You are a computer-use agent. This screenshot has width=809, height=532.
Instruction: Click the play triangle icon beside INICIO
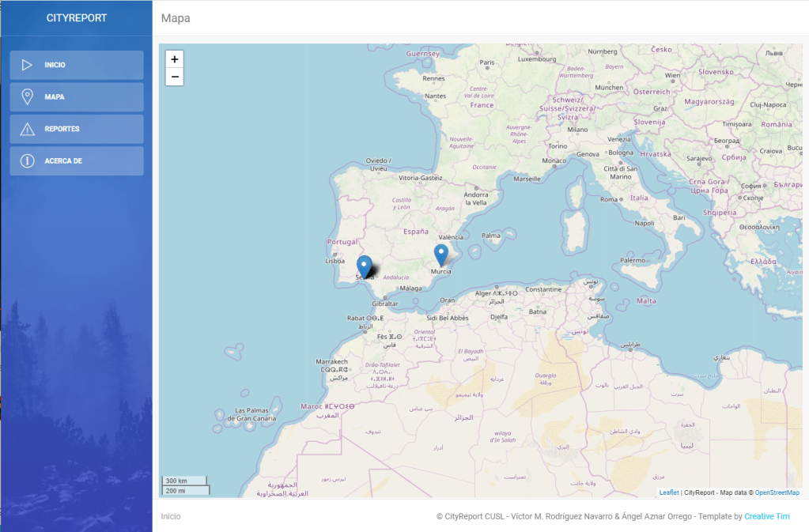pyautogui.click(x=27, y=65)
